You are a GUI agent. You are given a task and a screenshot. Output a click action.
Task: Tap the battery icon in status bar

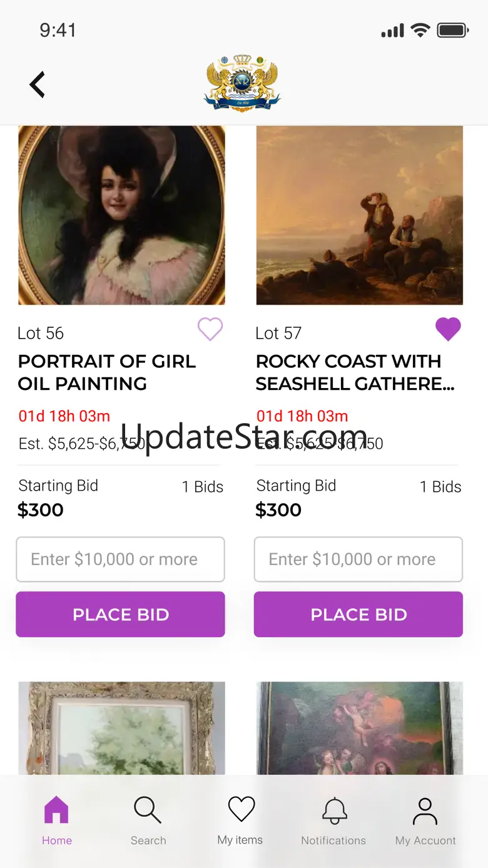click(453, 30)
